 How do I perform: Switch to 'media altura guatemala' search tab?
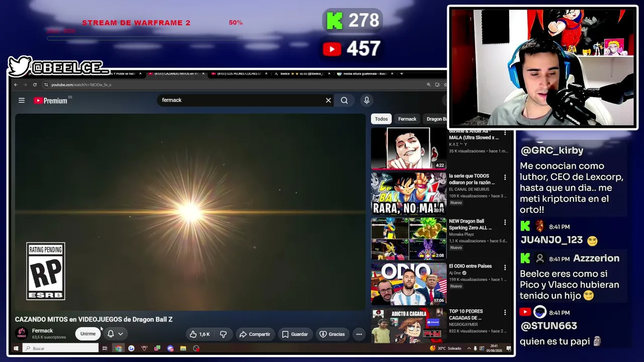[x=365, y=74]
